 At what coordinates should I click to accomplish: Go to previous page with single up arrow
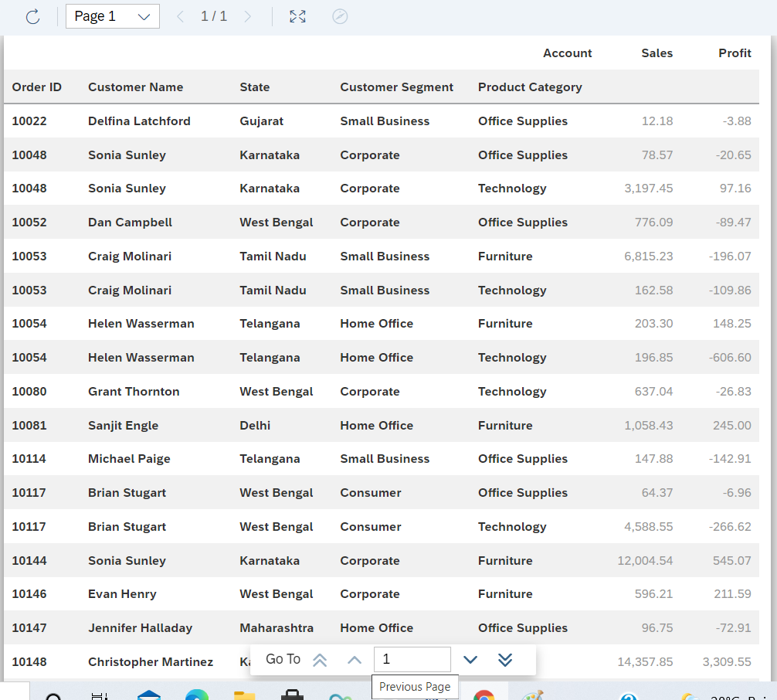click(x=355, y=660)
